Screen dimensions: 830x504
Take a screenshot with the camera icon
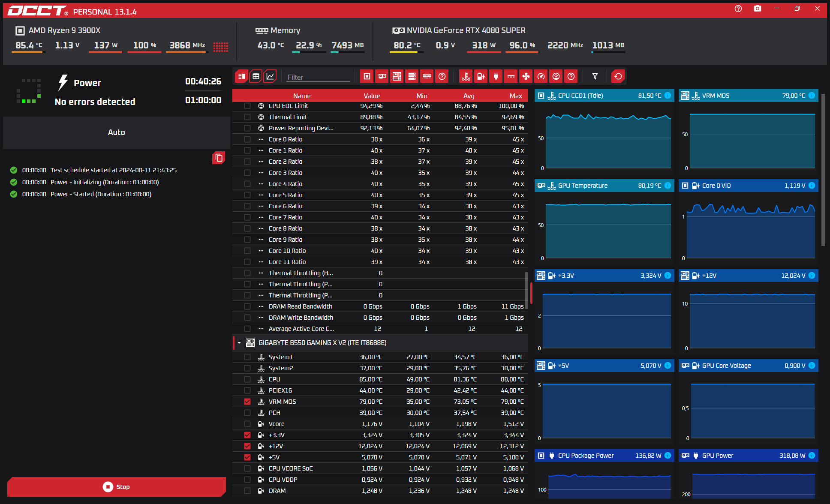758,9
